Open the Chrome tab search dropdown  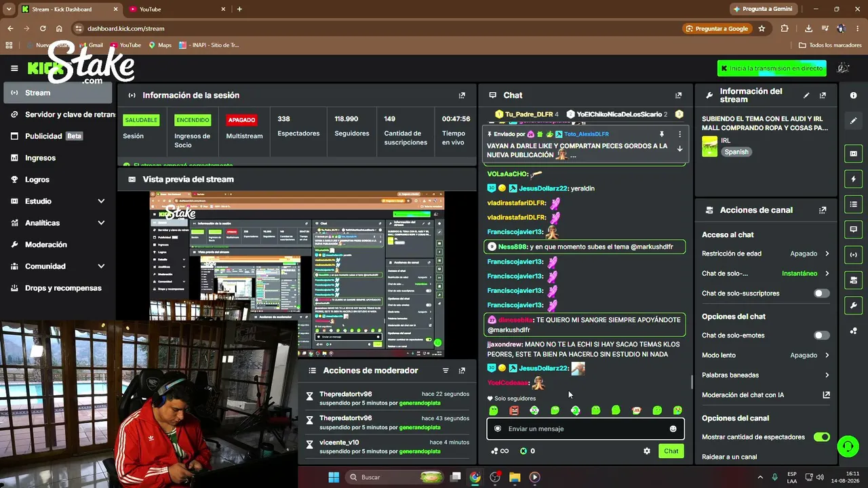9,9
